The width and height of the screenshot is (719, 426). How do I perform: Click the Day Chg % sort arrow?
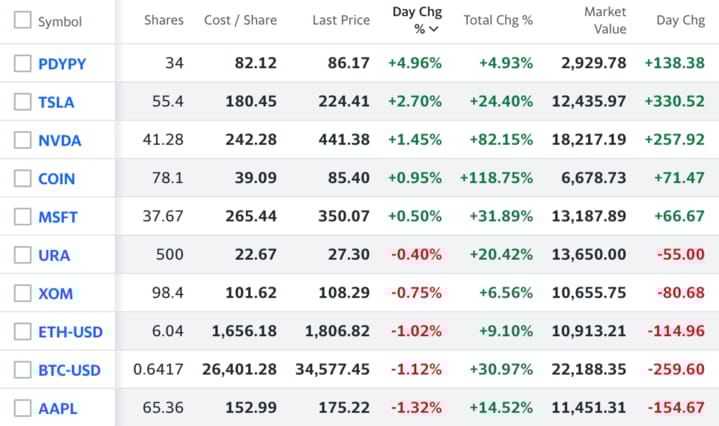tap(433, 29)
